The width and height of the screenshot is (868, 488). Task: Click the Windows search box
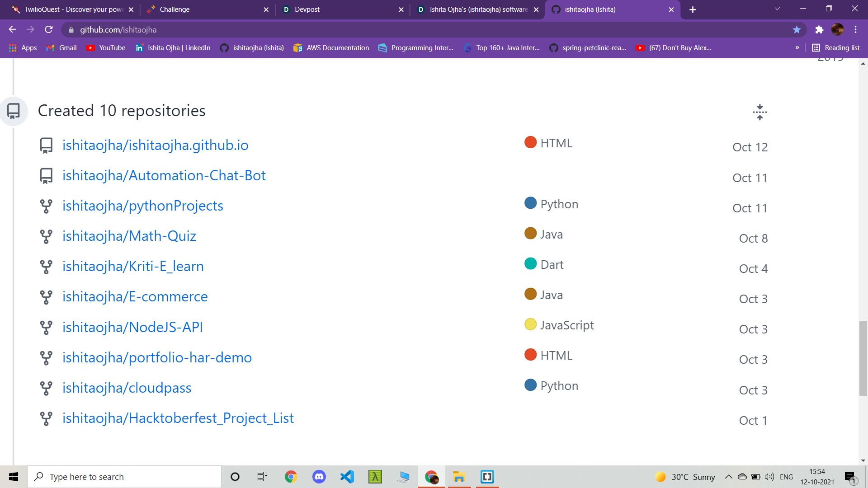point(124,477)
